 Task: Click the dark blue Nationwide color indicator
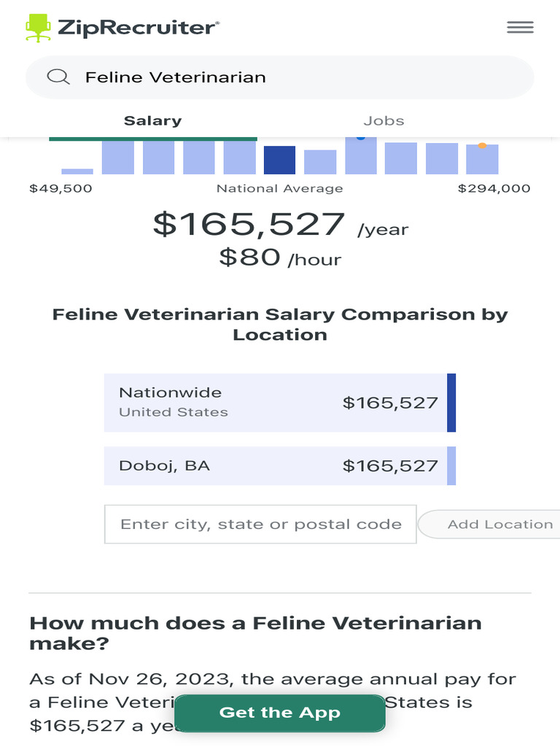click(451, 403)
